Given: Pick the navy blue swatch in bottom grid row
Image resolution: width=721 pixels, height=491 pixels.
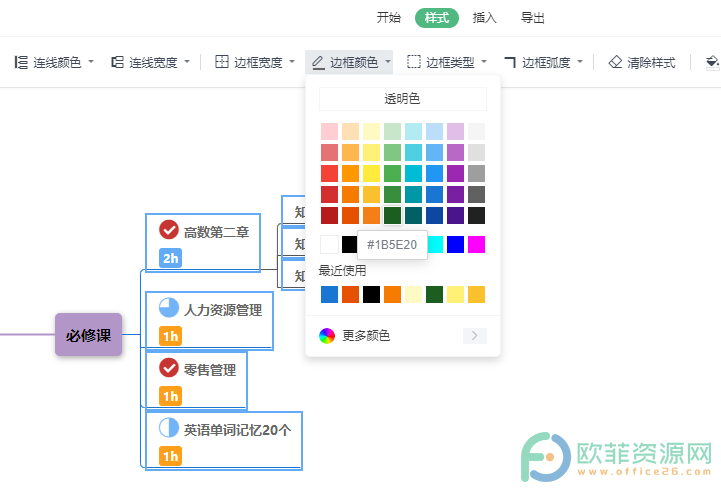Looking at the screenshot, I should click(434, 215).
